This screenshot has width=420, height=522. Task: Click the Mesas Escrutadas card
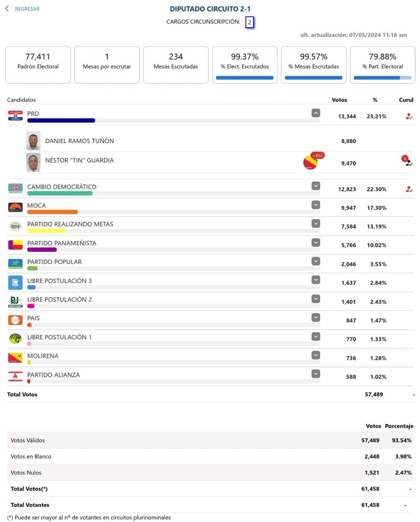click(x=176, y=65)
